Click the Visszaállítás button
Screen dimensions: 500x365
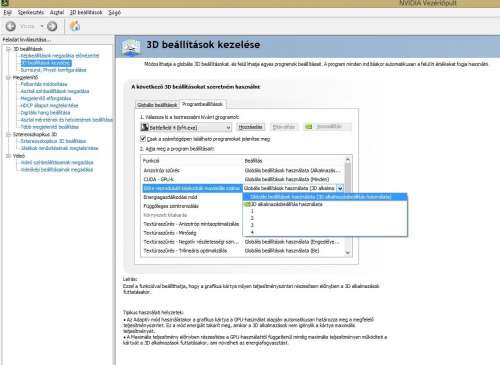coord(328,127)
